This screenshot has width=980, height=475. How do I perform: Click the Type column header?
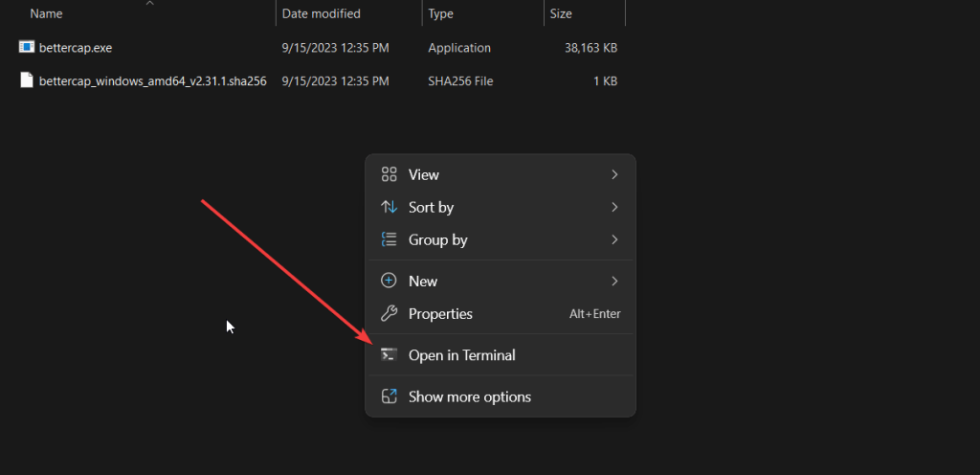click(x=440, y=13)
